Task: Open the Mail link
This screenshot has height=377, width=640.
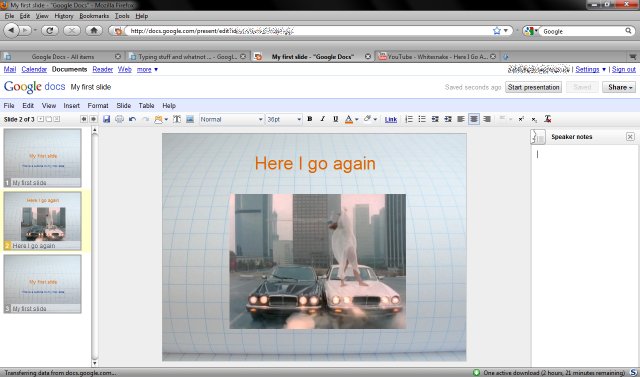Action: 10,69
